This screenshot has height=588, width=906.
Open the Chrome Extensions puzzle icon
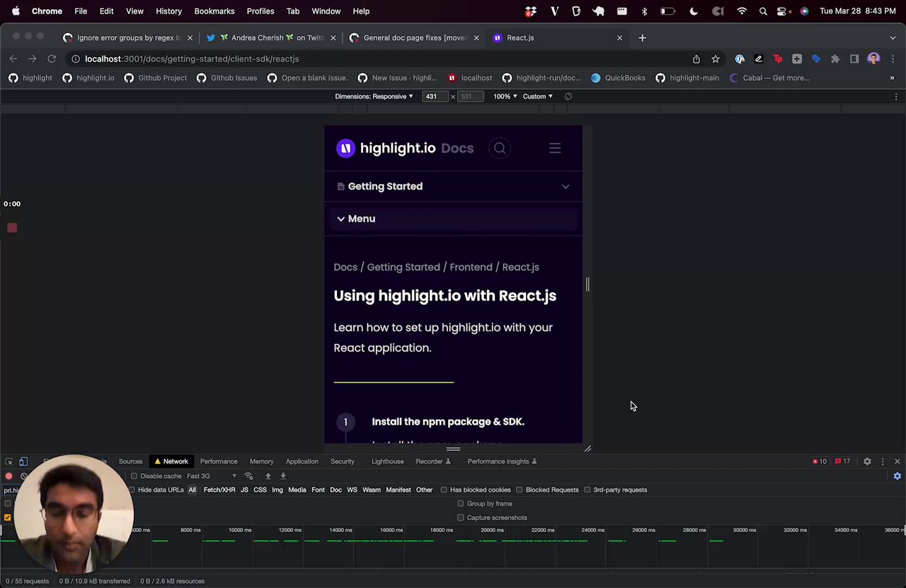[x=835, y=59]
